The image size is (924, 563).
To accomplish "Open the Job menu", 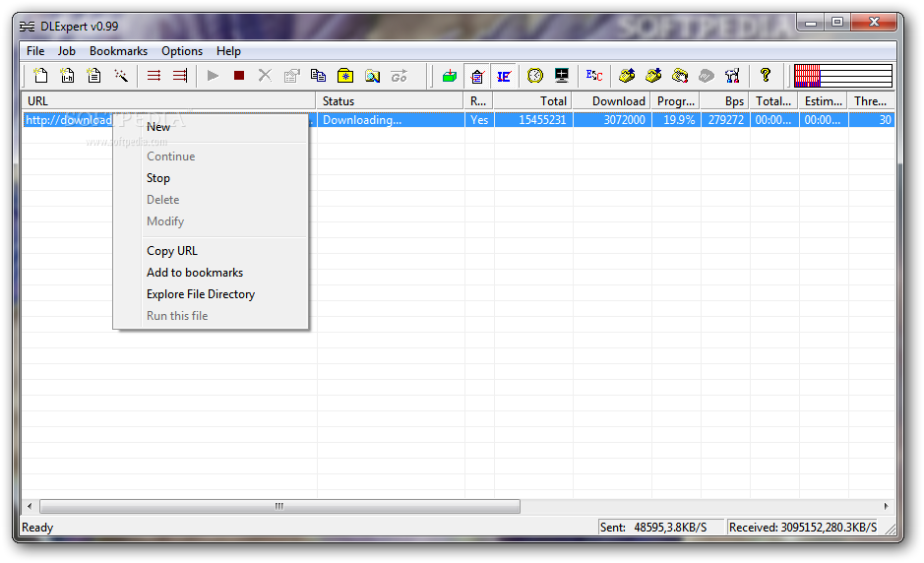I will tap(67, 51).
